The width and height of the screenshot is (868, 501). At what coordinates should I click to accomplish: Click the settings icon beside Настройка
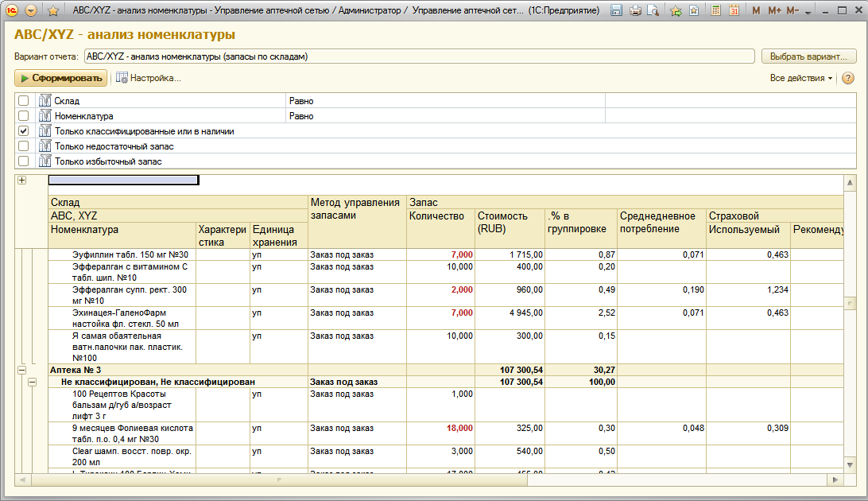(x=122, y=78)
